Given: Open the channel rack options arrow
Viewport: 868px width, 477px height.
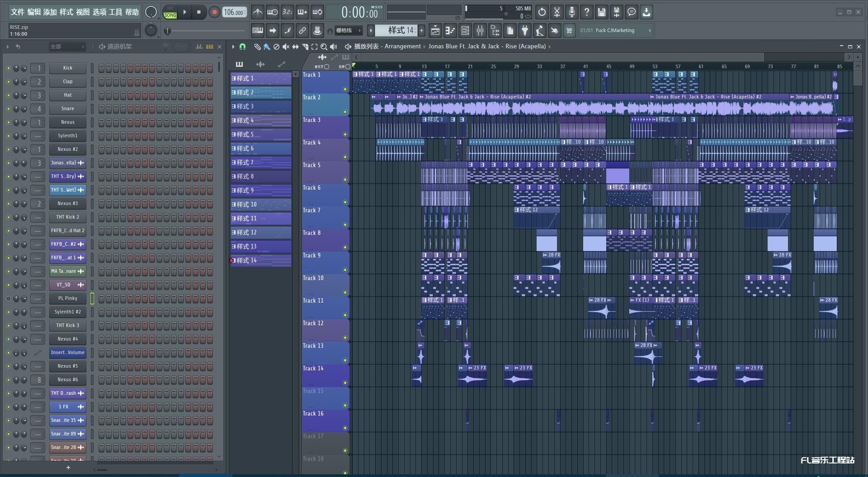Looking at the screenshot, I should point(8,47).
